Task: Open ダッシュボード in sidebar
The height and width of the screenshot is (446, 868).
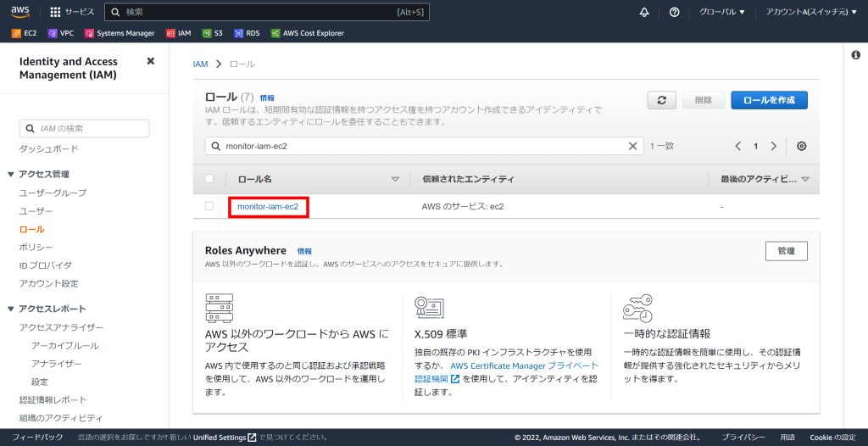Action: pyautogui.click(x=48, y=149)
